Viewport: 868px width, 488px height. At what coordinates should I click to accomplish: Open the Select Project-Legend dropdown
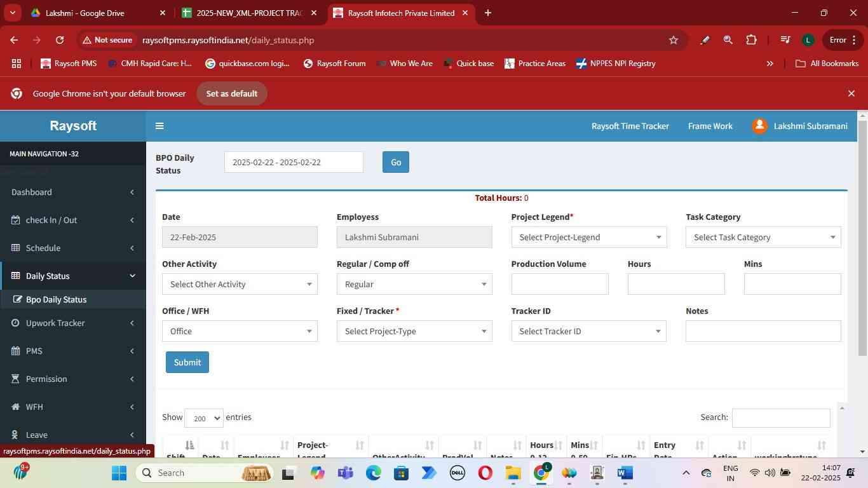click(588, 237)
